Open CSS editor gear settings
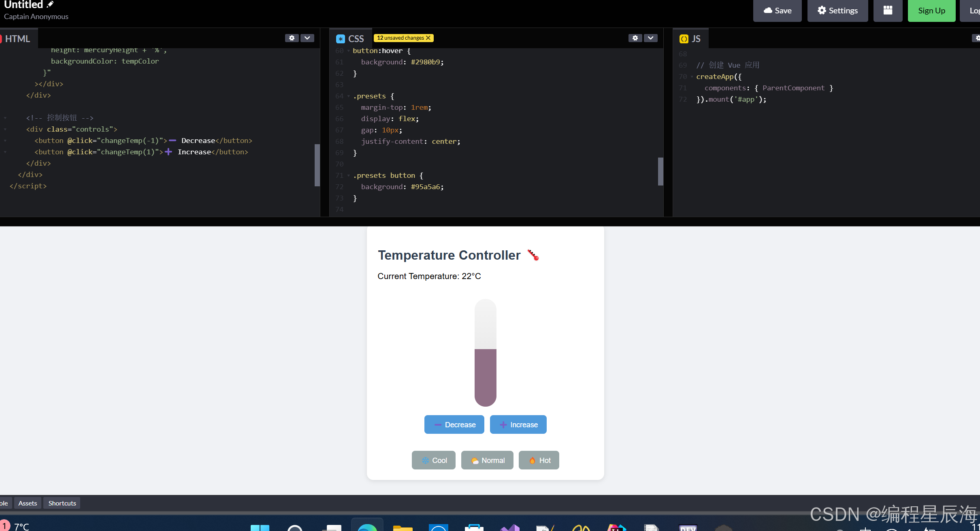Image resolution: width=980 pixels, height=531 pixels. pyautogui.click(x=635, y=38)
